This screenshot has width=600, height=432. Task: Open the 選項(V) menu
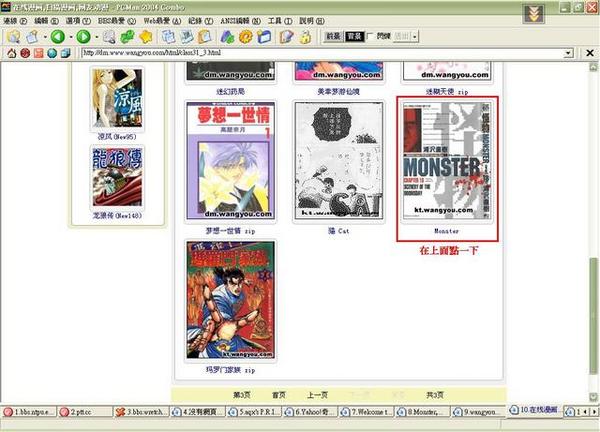(78, 21)
